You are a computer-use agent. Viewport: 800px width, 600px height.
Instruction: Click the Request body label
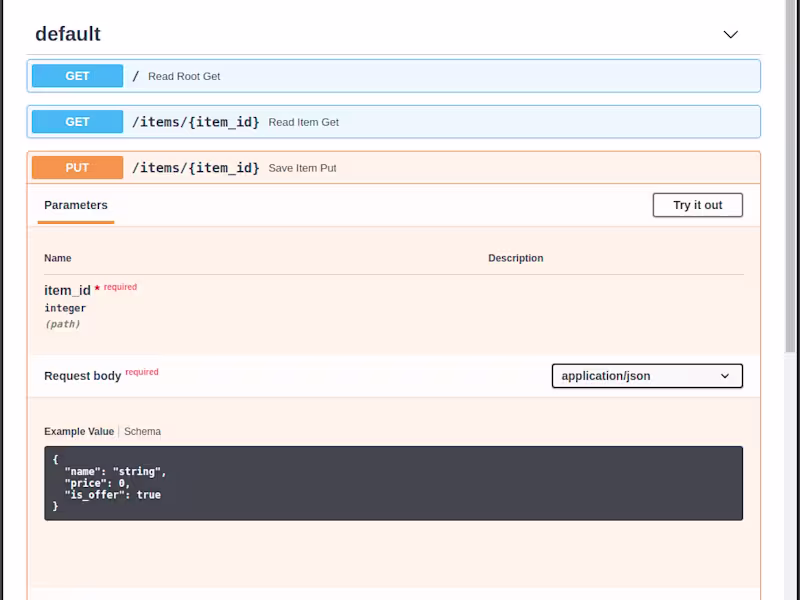82,376
